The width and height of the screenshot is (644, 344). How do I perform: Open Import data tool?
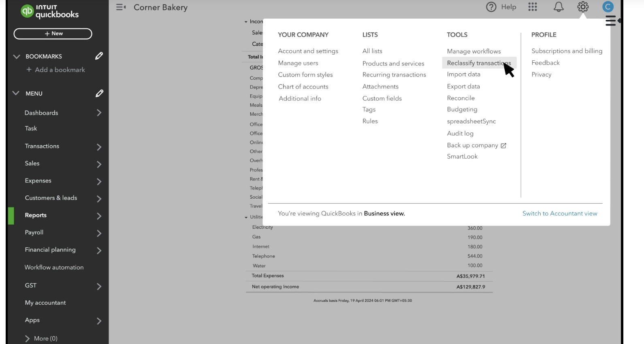pos(463,74)
